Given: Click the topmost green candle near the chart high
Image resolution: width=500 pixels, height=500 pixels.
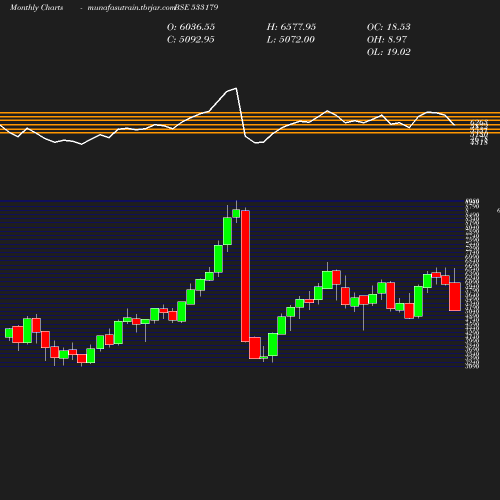Looking at the screenshot, I should coord(236,213).
